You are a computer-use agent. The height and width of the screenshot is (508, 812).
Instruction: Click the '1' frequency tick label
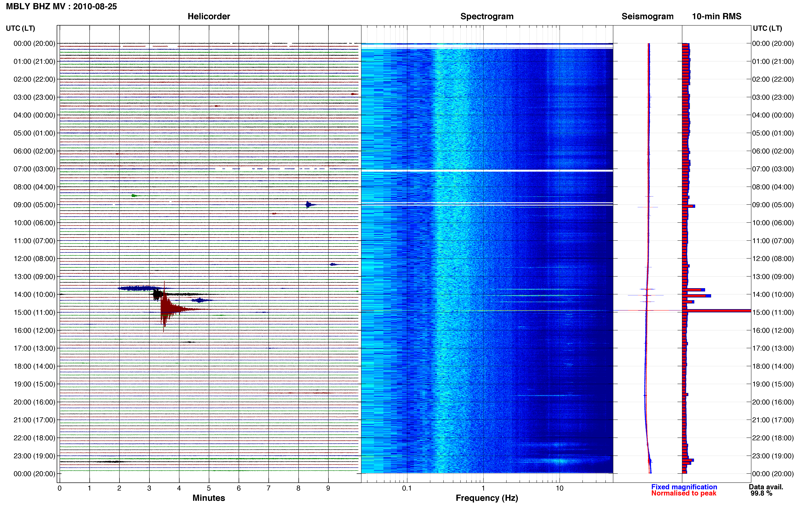pyautogui.click(x=483, y=488)
